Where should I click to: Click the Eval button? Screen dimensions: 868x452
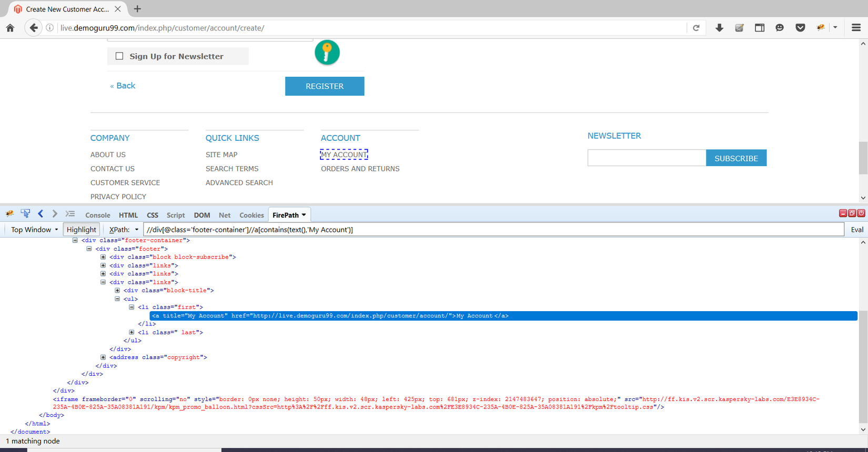coord(857,230)
